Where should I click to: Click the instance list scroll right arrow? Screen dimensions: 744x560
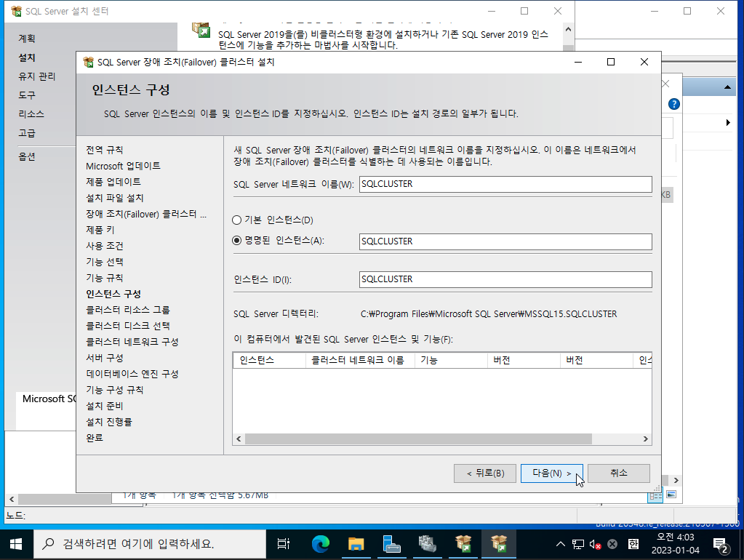click(x=645, y=439)
